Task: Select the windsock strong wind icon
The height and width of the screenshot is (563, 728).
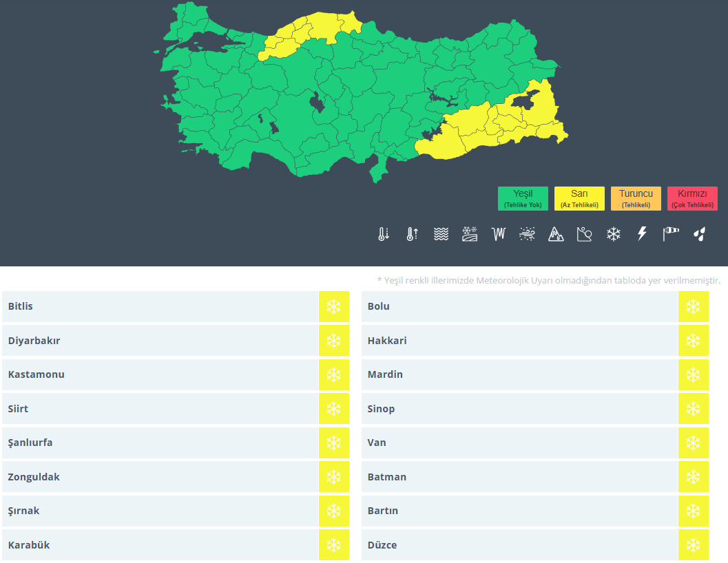Action: (671, 234)
